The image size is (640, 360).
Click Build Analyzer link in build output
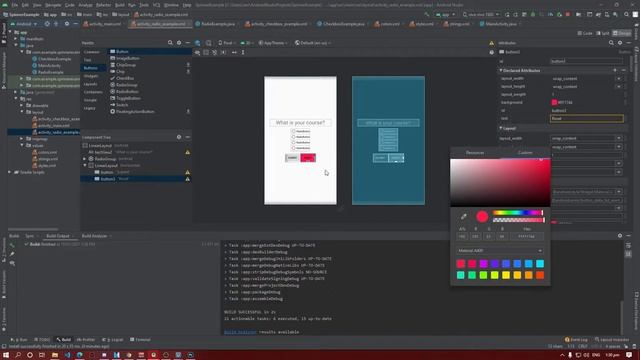240,332
